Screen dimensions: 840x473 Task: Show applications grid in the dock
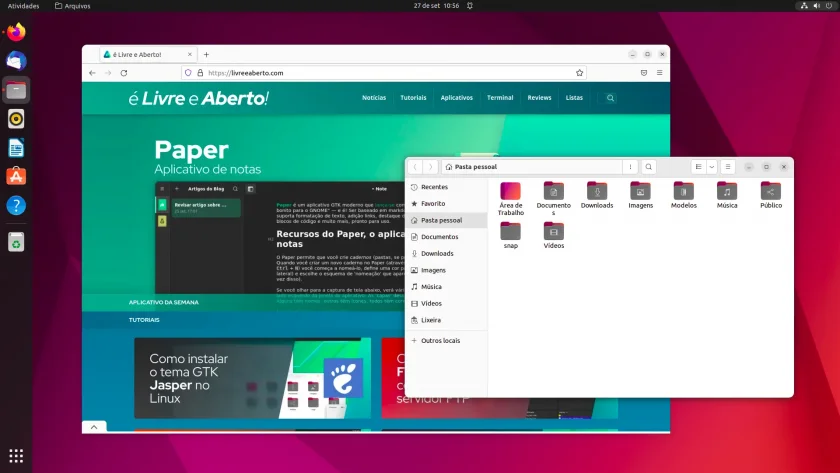tap(16, 456)
